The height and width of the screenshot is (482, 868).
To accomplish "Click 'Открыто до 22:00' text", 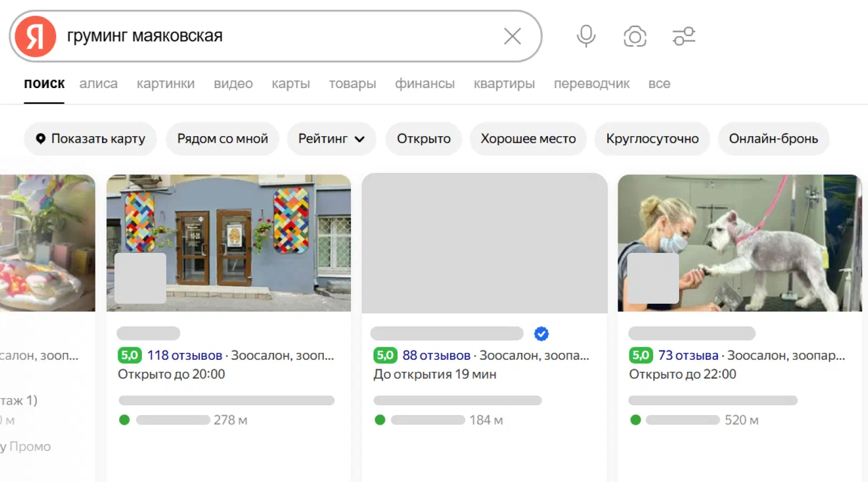I will point(682,374).
